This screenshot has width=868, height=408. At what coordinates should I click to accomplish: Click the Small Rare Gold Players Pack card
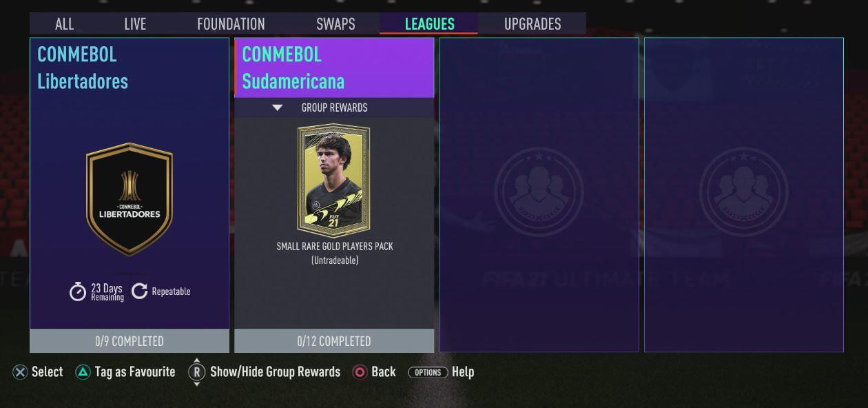point(333,181)
